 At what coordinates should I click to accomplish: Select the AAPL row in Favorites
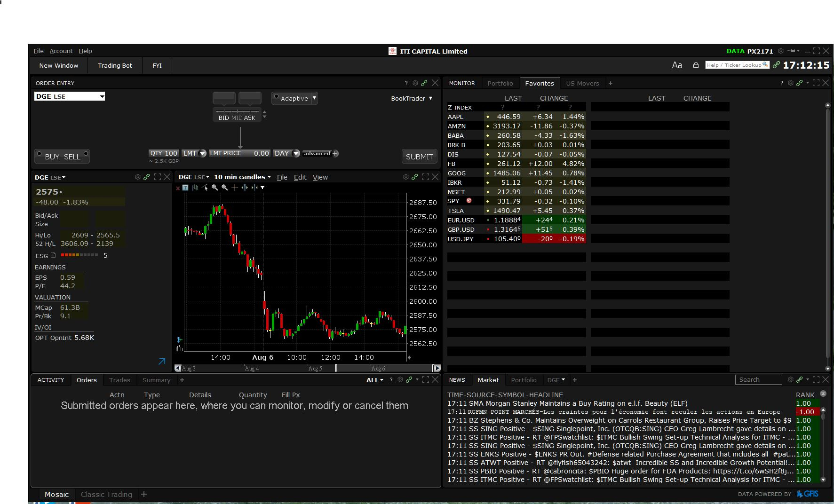[516, 117]
